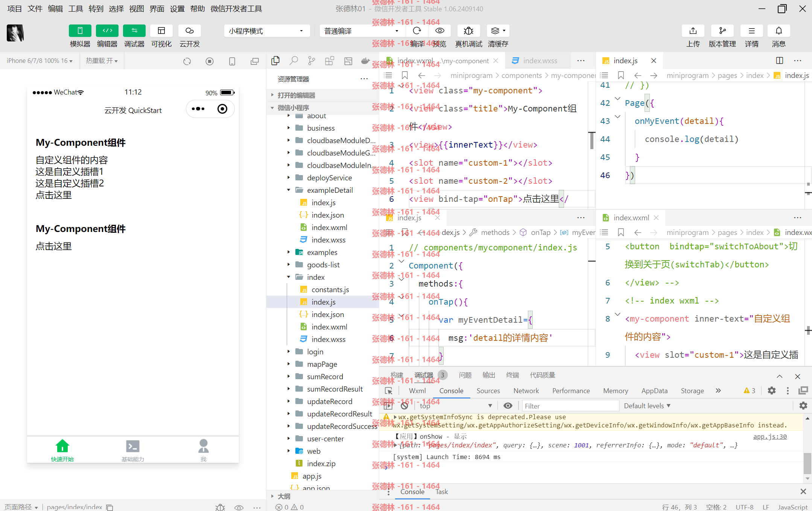Image resolution: width=812 pixels, height=511 pixels.
Task: Open the mini program capsule menu dots
Action: (x=198, y=109)
